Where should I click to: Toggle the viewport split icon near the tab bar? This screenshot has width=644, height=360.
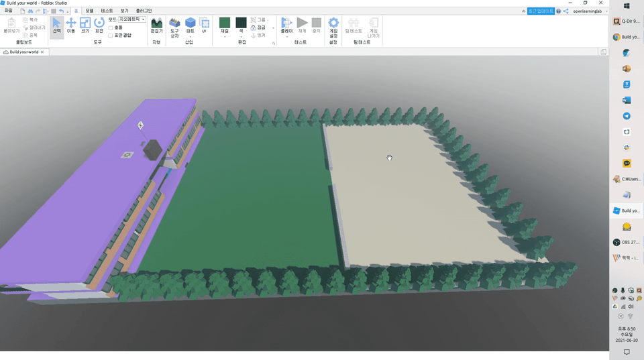(603, 52)
